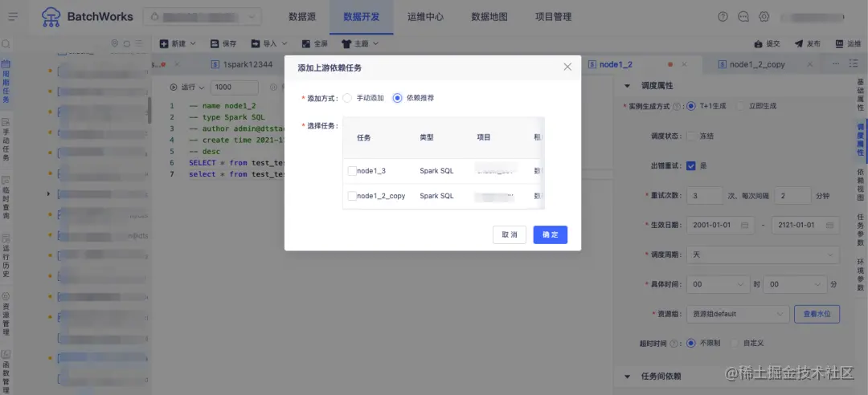Select the 立即生成 radio button
This screenshot has height=395, width=868.
(x=740, y=106)
